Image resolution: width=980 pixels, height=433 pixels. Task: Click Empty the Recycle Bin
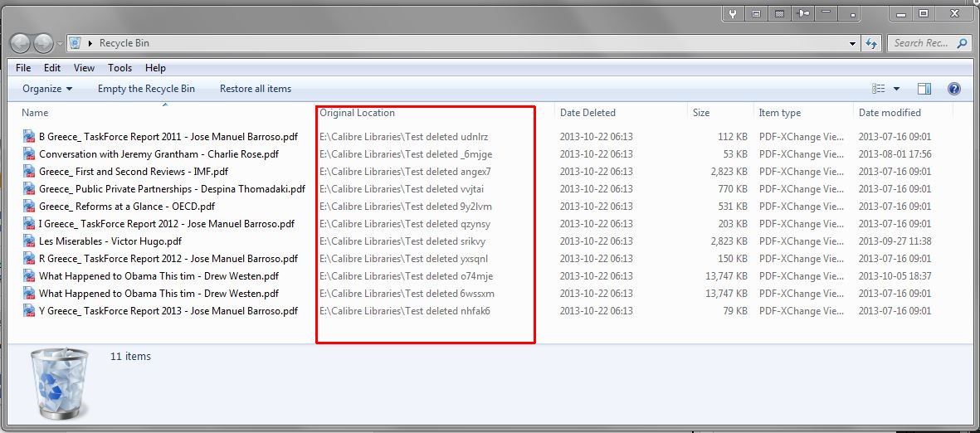(146, 89)
